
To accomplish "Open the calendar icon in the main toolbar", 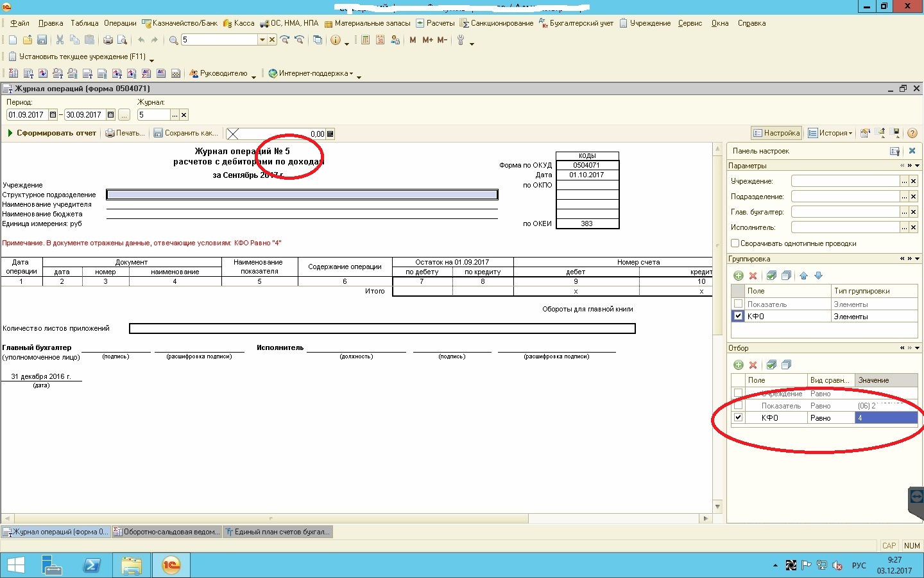I will (380, 40).
